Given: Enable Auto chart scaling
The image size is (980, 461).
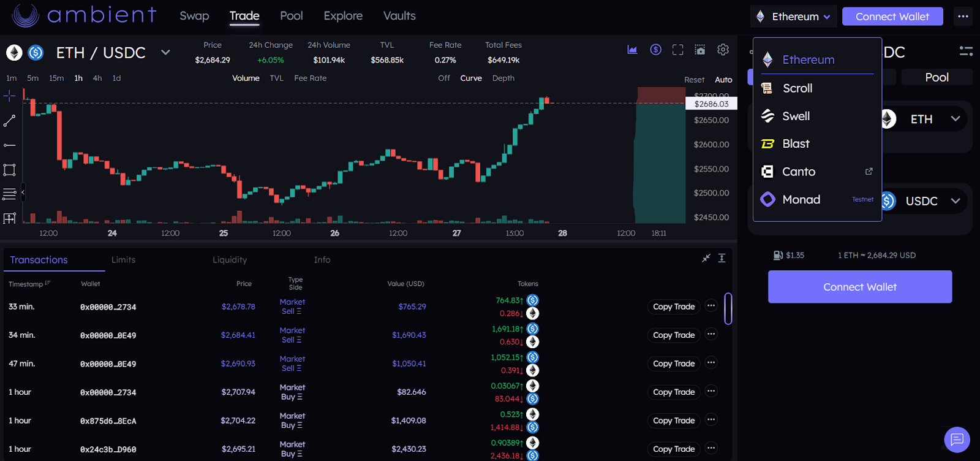Looking at the screenshot, I should [x=723, y=80].
